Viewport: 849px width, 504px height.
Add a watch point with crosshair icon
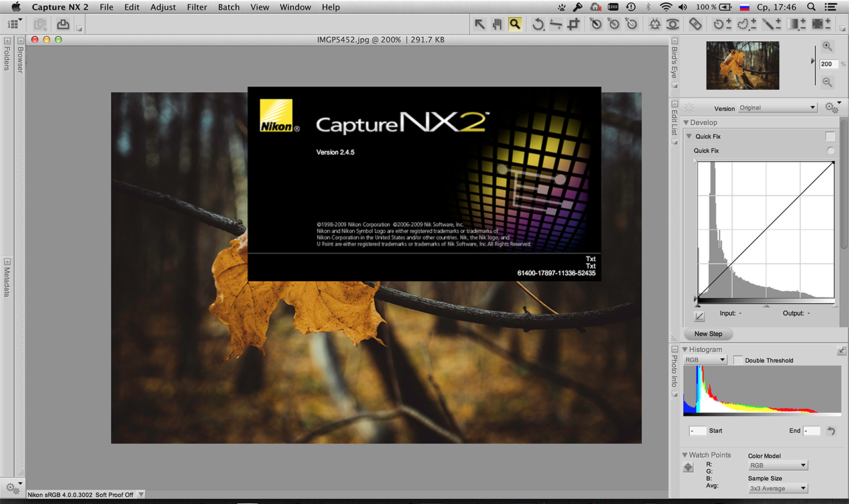point(688,468)
